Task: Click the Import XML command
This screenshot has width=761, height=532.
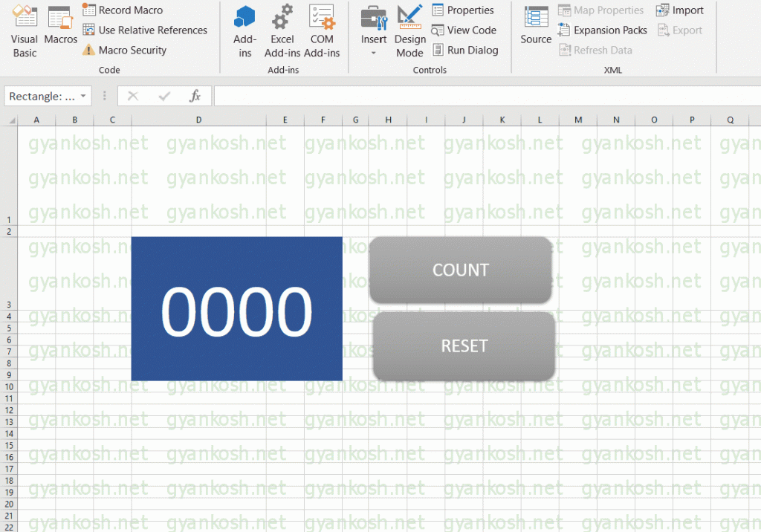Action: (680, 10)
